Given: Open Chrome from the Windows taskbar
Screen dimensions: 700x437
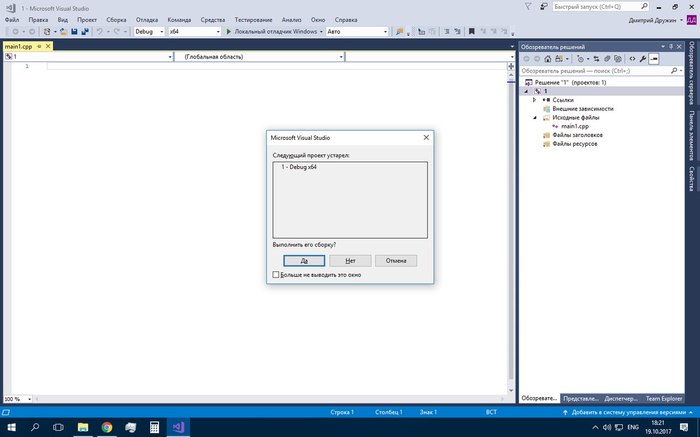Looking at the screenshot, I should click(107, 427).
